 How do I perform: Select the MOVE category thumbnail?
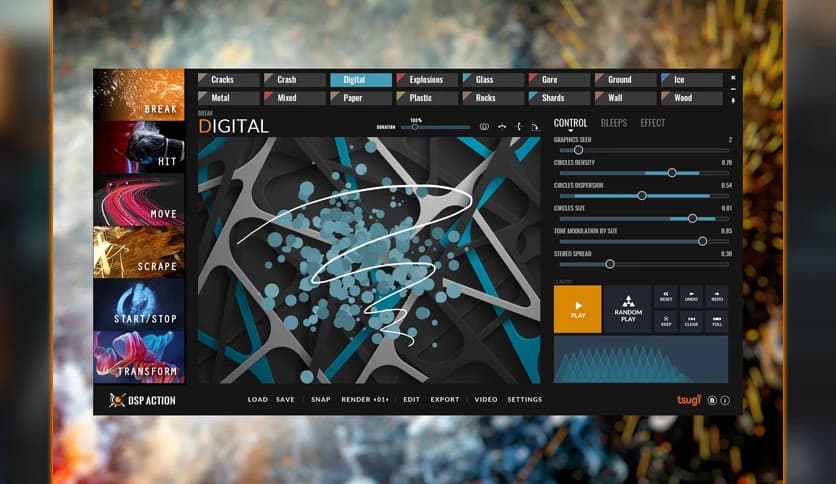[139, 199]
